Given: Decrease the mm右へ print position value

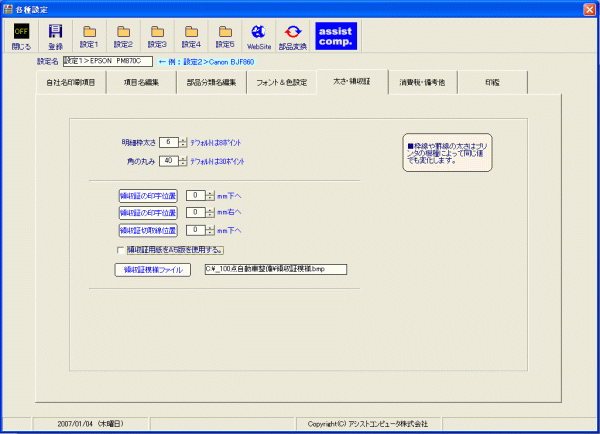Looking at the screenshot, I should click(210, 215).
